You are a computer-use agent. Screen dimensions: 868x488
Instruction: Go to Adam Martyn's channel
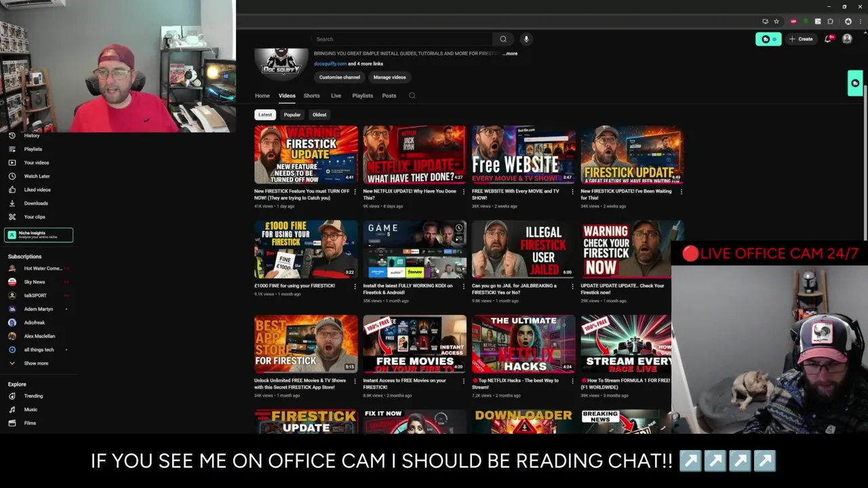click(x=38, y=309)
